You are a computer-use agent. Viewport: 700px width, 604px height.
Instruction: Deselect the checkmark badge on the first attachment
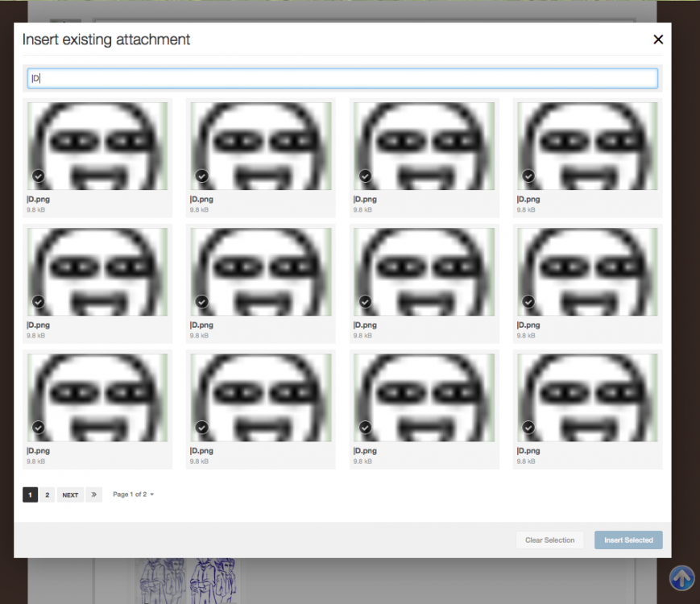click(x=38, y=176)
